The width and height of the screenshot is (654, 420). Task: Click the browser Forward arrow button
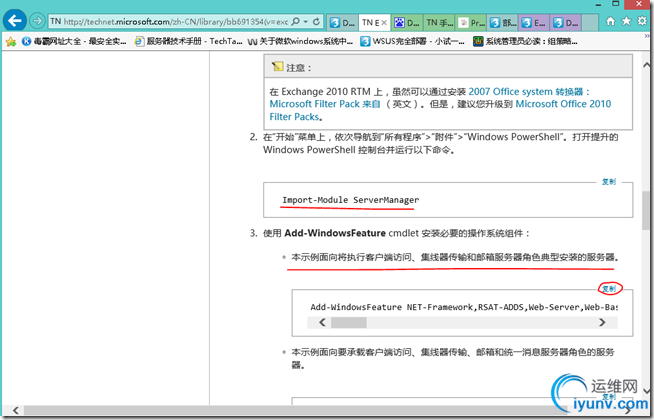pos(38,21)
